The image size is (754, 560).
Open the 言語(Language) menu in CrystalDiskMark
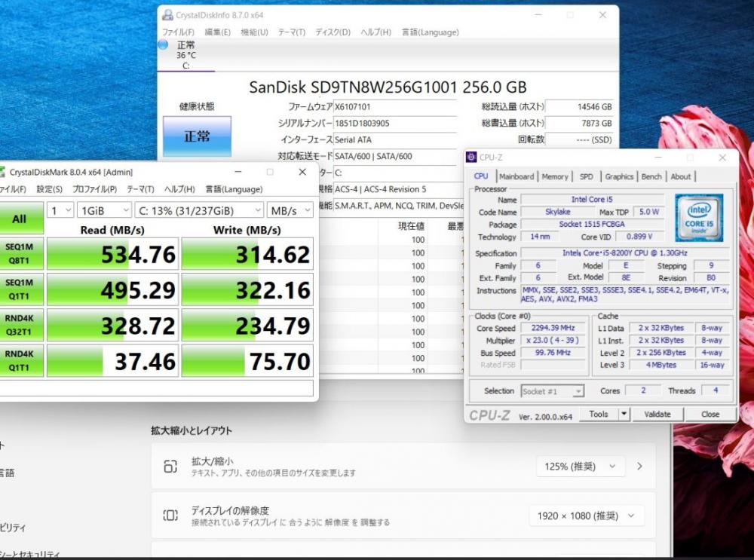click(234, 189)
